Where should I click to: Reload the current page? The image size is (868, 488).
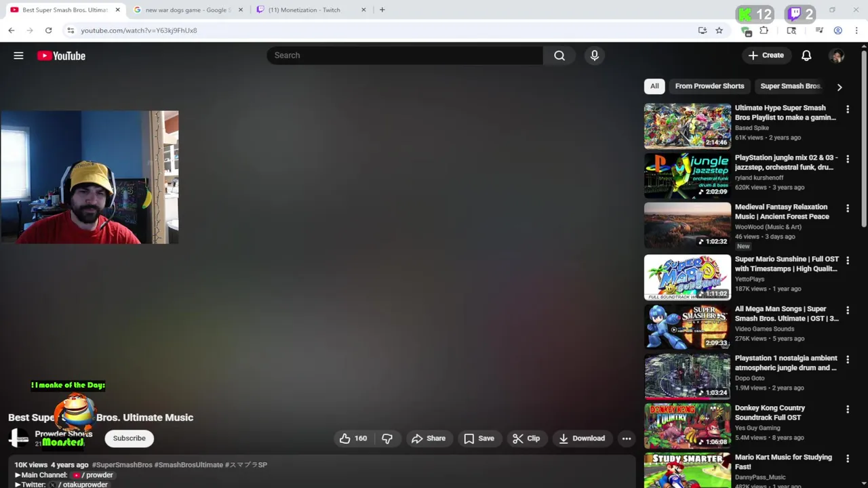[48, 30]
